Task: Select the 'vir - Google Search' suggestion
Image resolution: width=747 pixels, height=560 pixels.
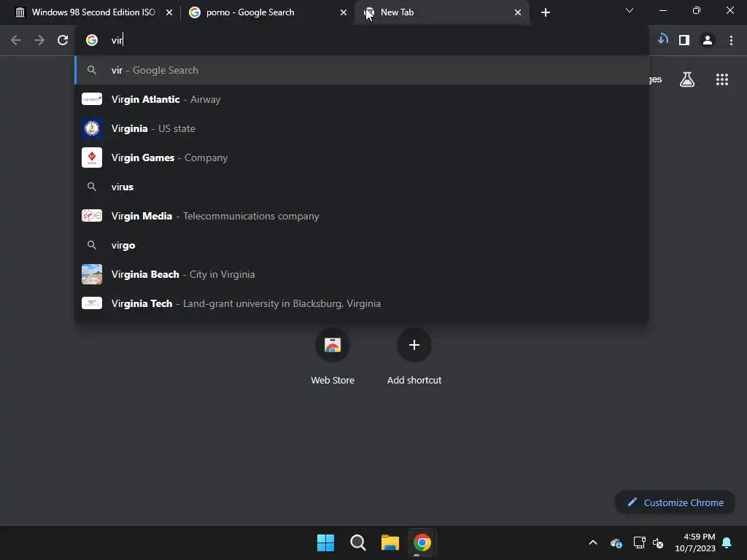Action: 362,70
